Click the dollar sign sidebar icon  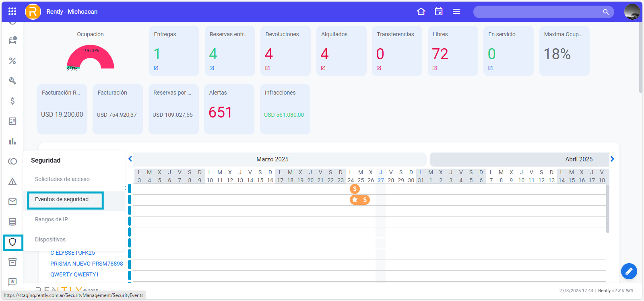(12, 101)
